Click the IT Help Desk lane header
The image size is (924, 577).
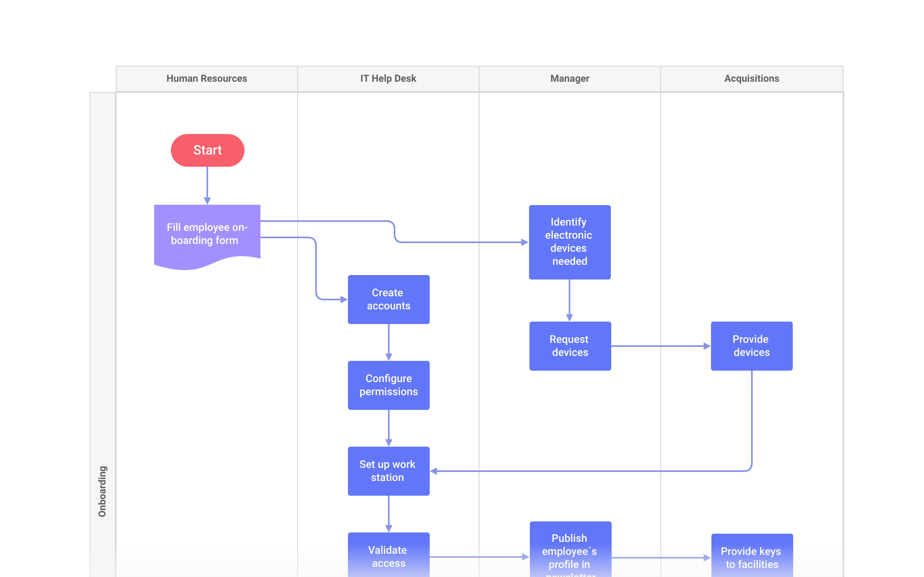388,78
